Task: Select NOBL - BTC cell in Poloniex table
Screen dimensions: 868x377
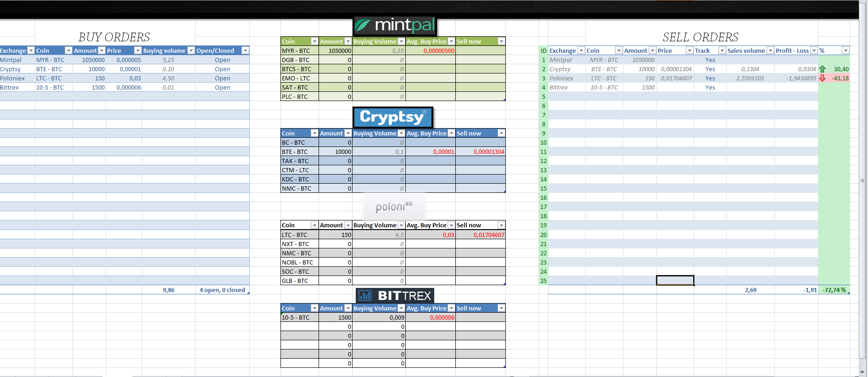Action: [300, 262]
